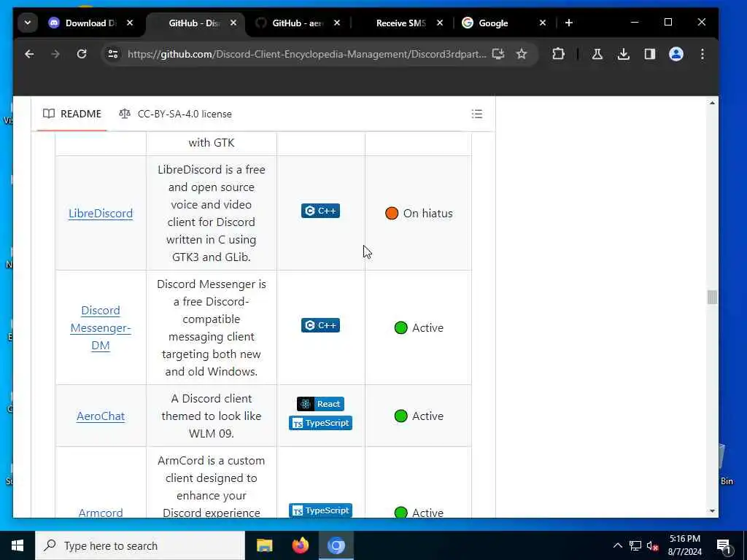Image resolution: width=747 pixels, height=560 pixels.
Task: Close the Google tab
Action: click(543, 23)
